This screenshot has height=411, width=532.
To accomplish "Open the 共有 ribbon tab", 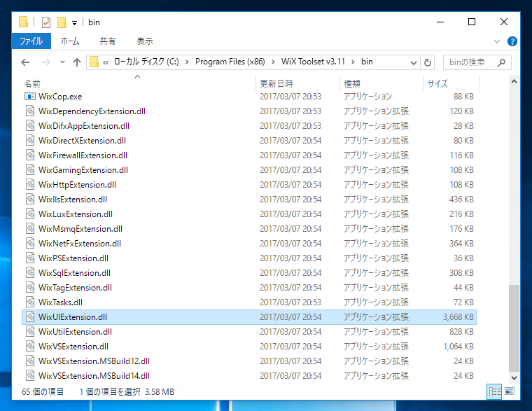I will pyautogui.click(x=108, y=41).
